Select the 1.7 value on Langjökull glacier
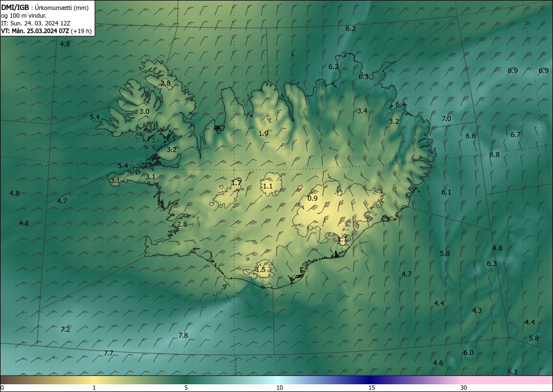The image size is (553, 392). (x=236, y=182)
